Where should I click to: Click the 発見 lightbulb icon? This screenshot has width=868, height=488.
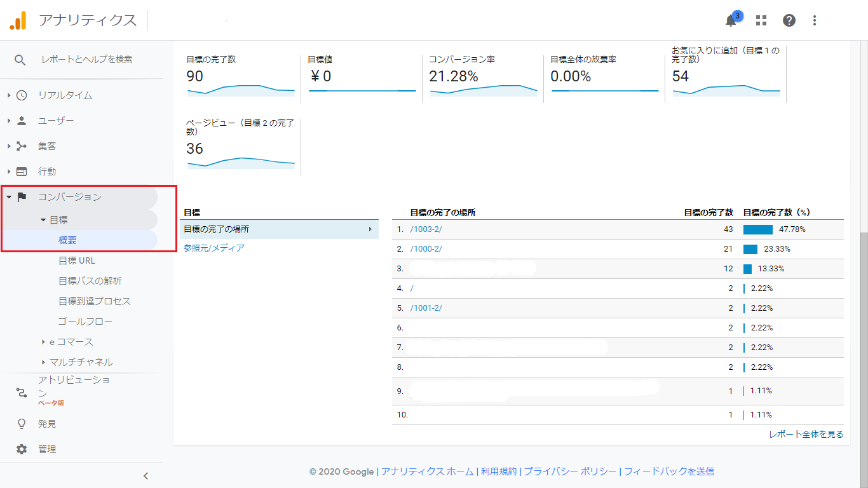(x=22, y=424)
